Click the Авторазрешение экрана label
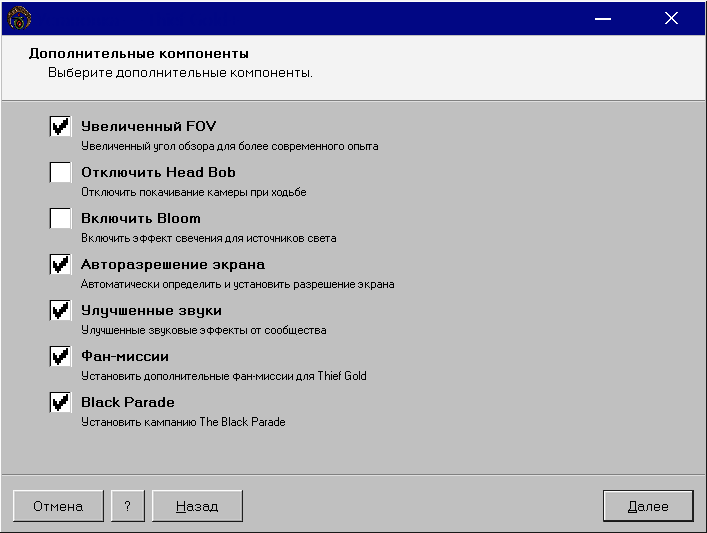Viewport: 707px width, 533px height. click(x=173, y=265)
